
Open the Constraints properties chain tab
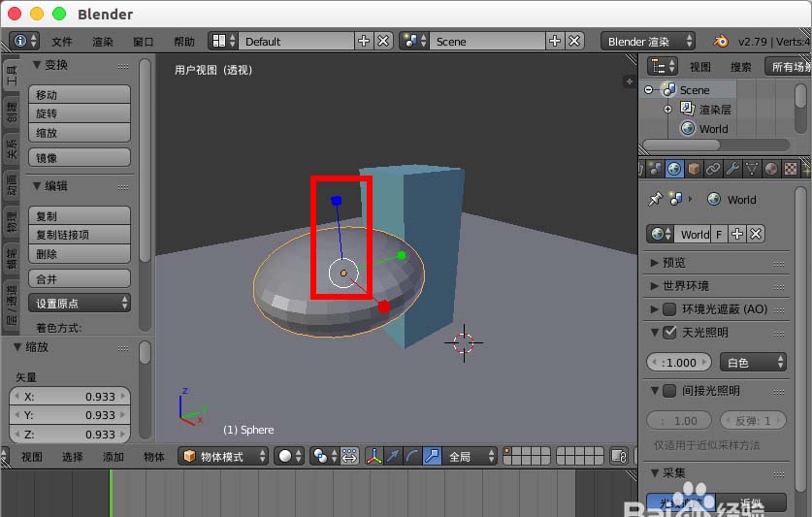[713, 169]
